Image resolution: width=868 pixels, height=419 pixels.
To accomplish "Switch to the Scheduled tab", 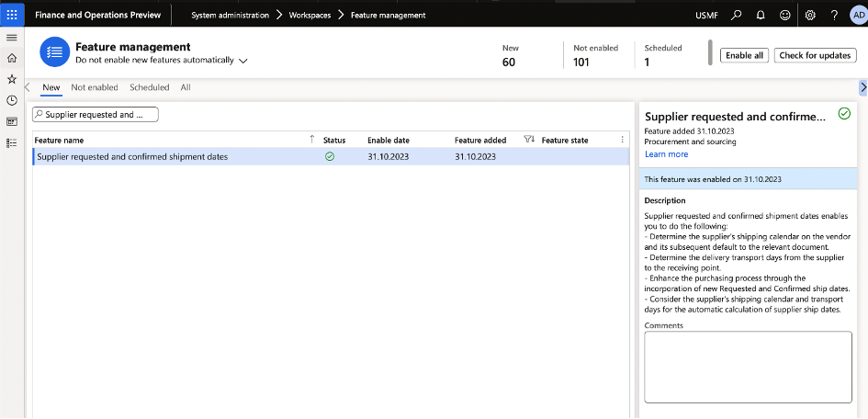I will click(149, 87).
